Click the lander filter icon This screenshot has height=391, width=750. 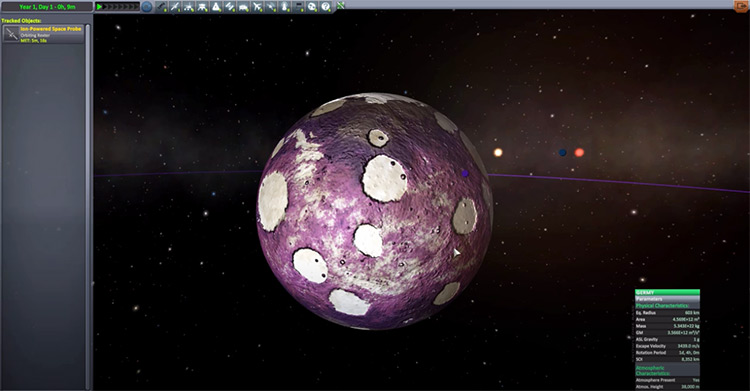coord(202,7)
